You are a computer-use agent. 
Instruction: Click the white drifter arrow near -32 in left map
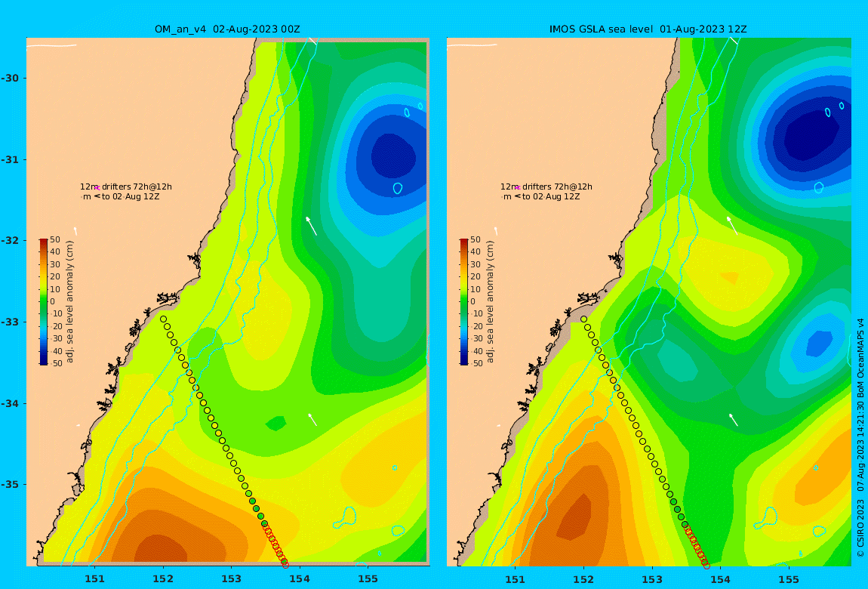pos(311,226)
